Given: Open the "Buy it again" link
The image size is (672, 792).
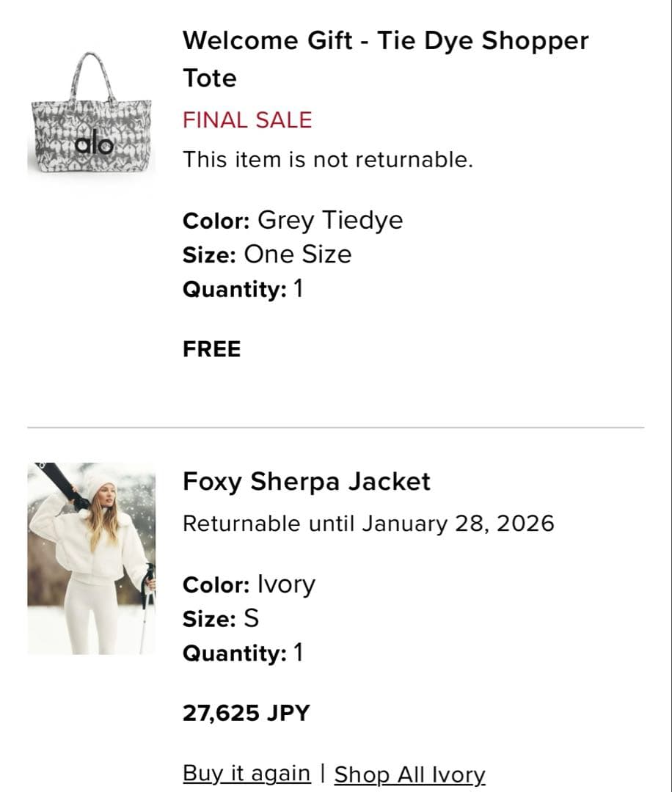Looking at the screenshot, I should (246, 773).
